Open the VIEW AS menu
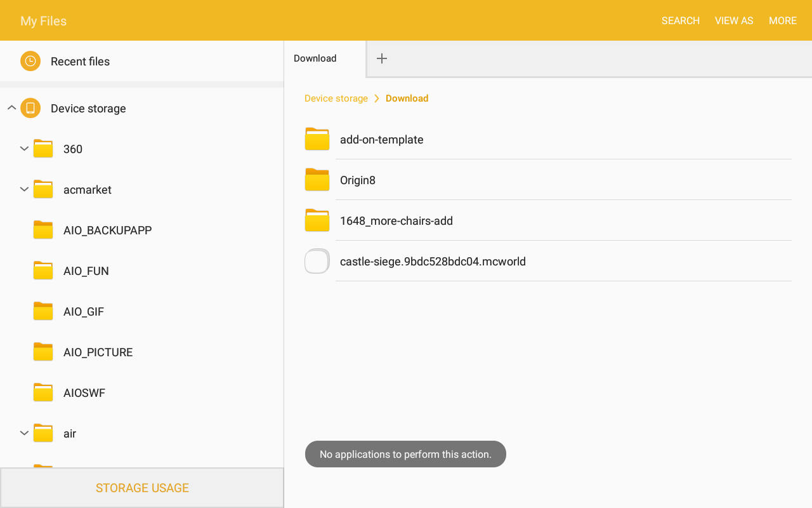 pyautogui.click(x=734, y=20)
